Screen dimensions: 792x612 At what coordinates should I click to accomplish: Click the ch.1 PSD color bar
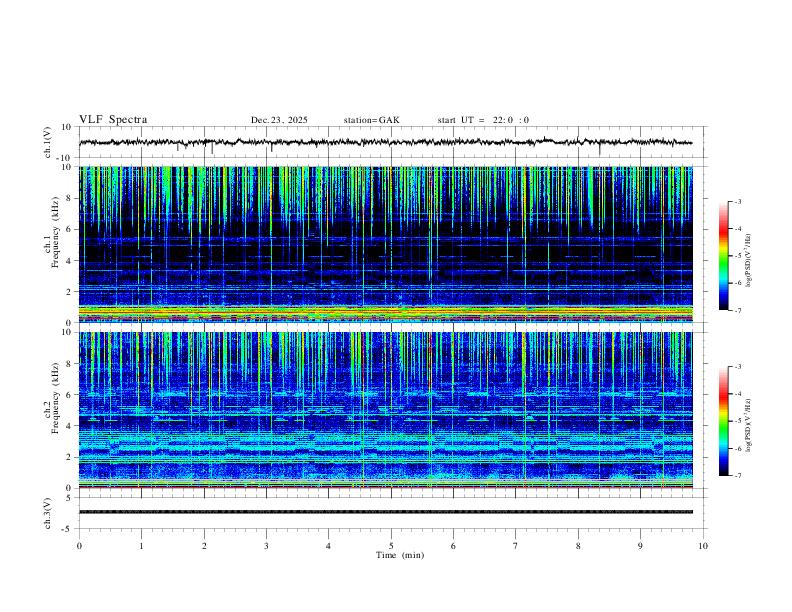[723, 256]
